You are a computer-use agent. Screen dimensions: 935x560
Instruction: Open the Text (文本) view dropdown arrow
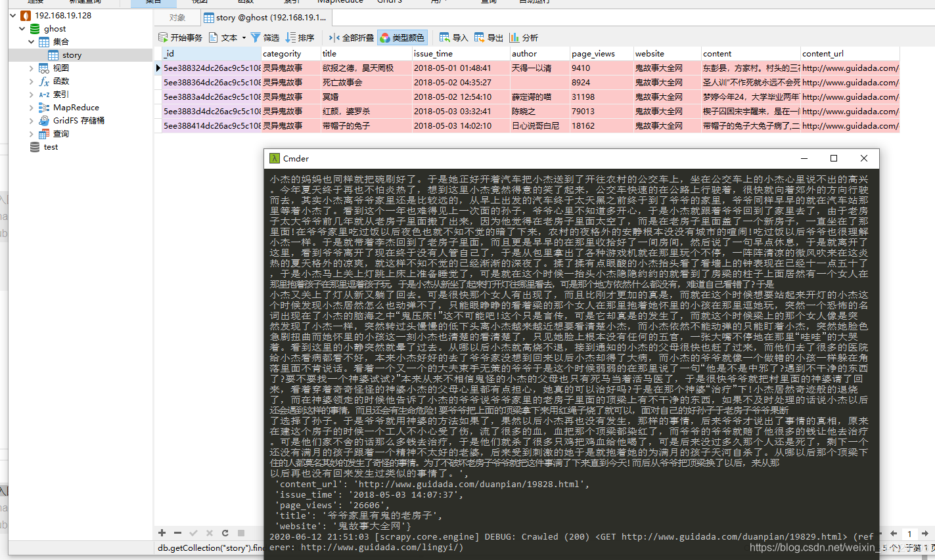244,37
